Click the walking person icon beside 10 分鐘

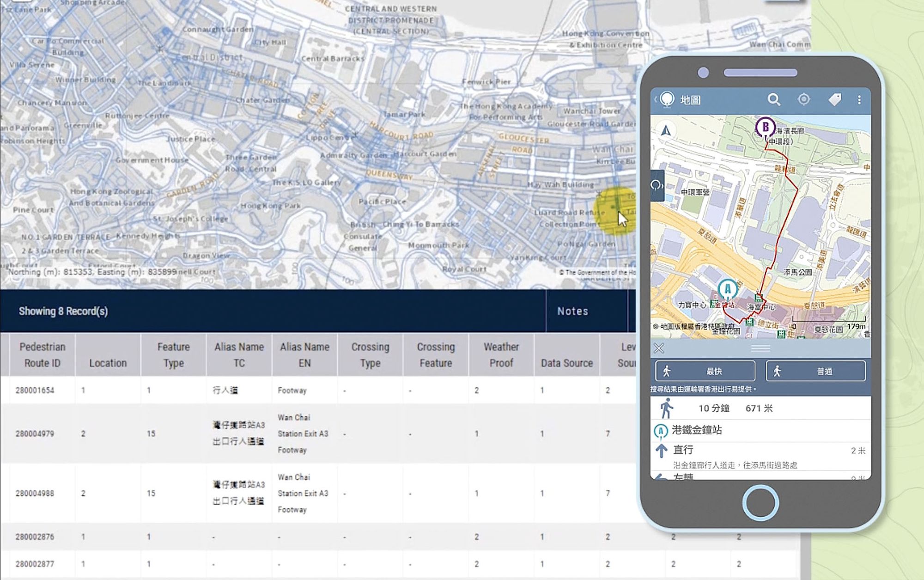tap(665, 408)
